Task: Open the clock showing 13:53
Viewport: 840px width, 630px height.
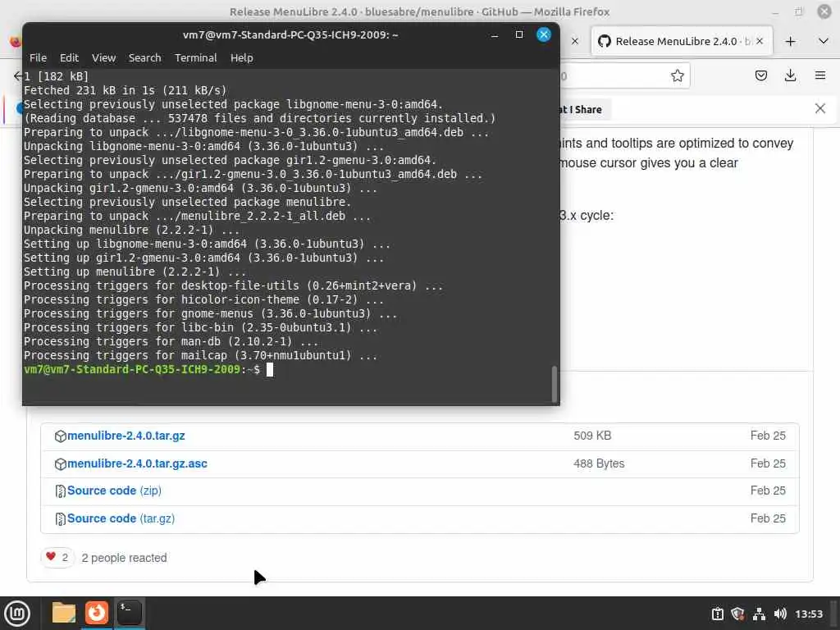Action: pyautogui.click(x=808, y=614)
